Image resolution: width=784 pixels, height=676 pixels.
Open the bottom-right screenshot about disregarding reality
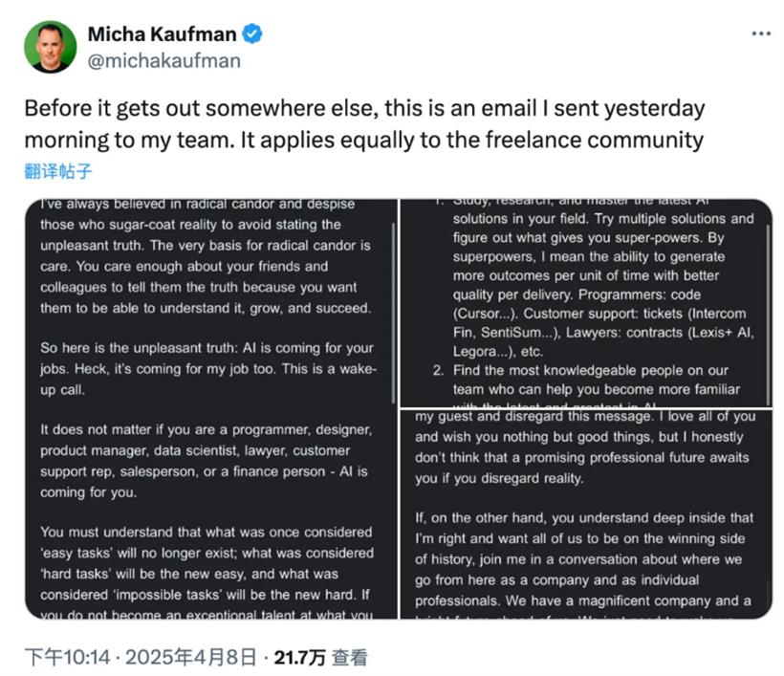(x=586, y=514)
